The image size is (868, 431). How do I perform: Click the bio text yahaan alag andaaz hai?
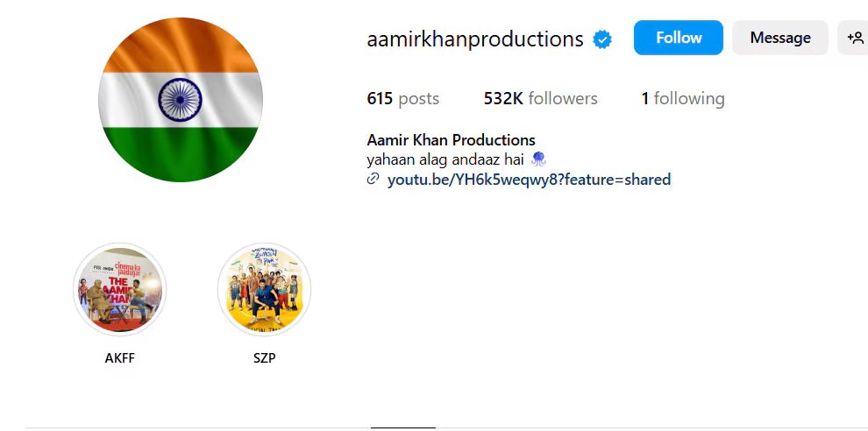click(445, 160)
